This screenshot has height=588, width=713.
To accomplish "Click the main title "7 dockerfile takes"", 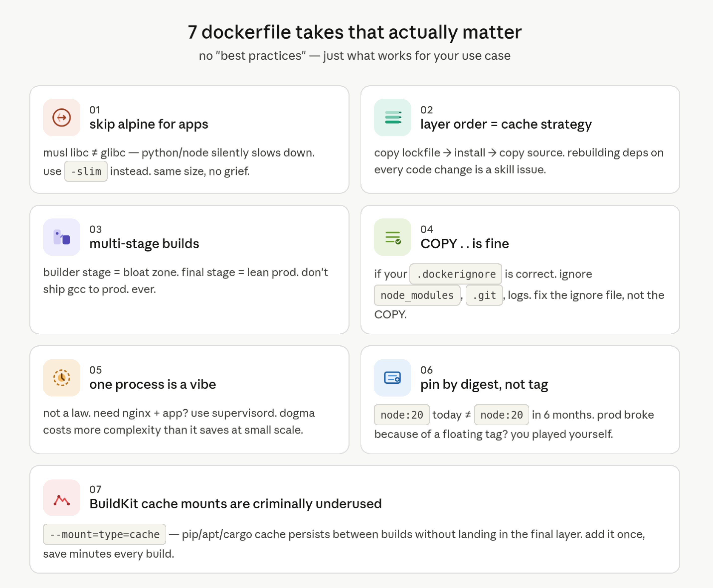I will coord(355,33).
